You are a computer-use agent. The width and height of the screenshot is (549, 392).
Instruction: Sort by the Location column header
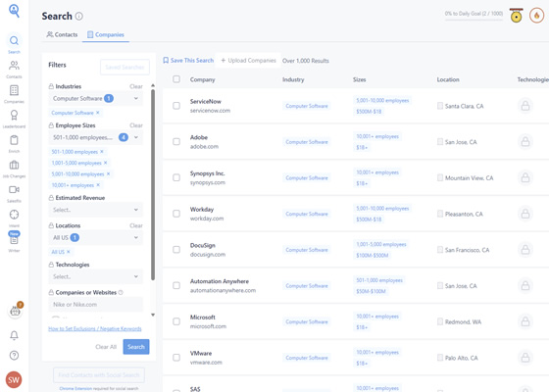pyautogui.click(x=448, y=79)
